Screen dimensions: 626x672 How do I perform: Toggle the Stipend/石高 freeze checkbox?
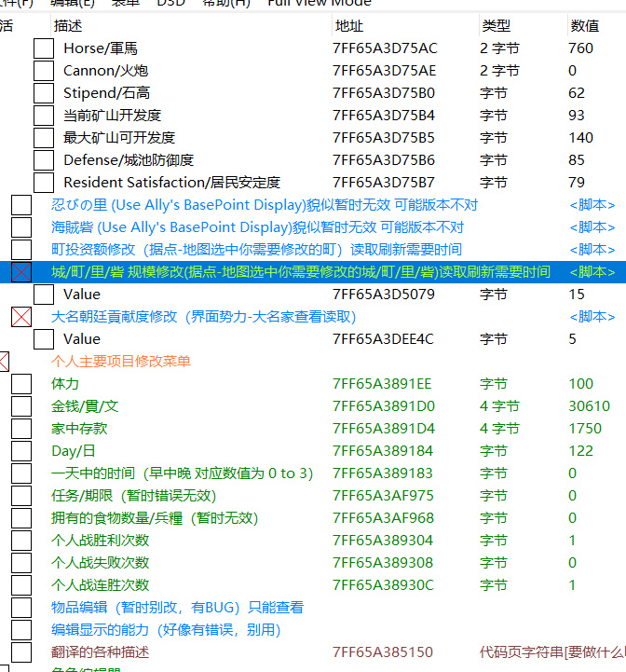[44, 93]
